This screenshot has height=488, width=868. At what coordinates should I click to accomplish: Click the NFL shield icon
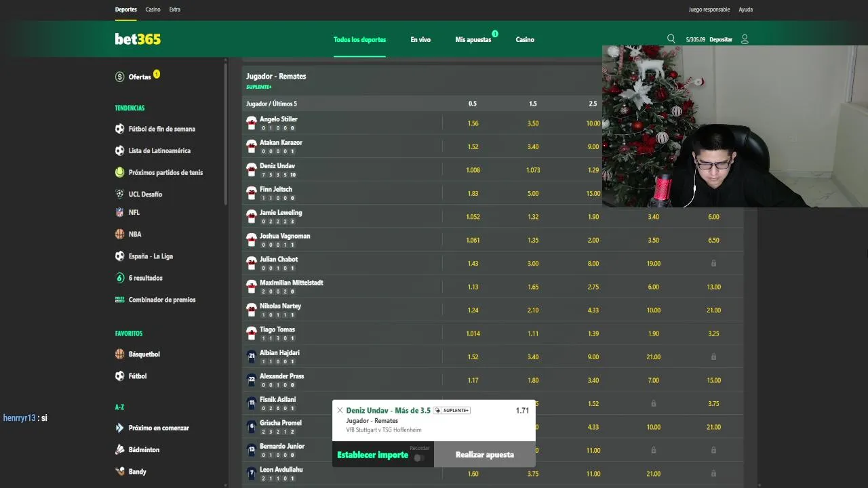point(120,212)
